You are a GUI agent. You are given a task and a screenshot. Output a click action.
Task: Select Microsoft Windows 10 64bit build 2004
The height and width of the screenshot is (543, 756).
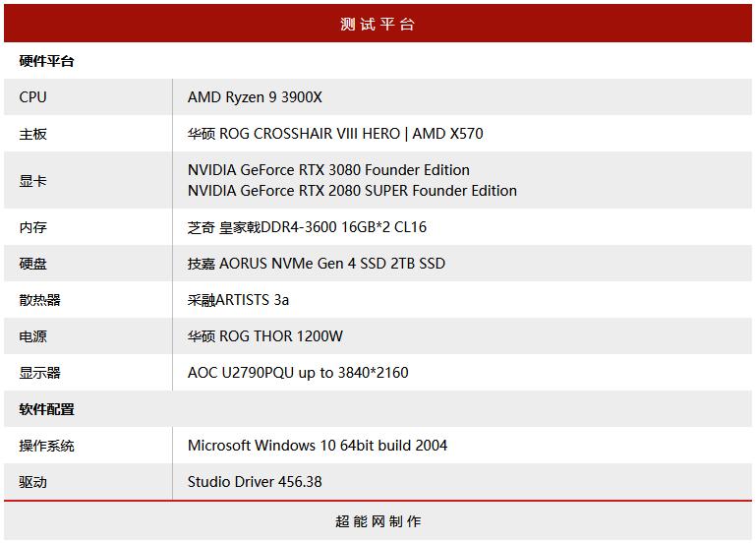[x=318, y=446]
